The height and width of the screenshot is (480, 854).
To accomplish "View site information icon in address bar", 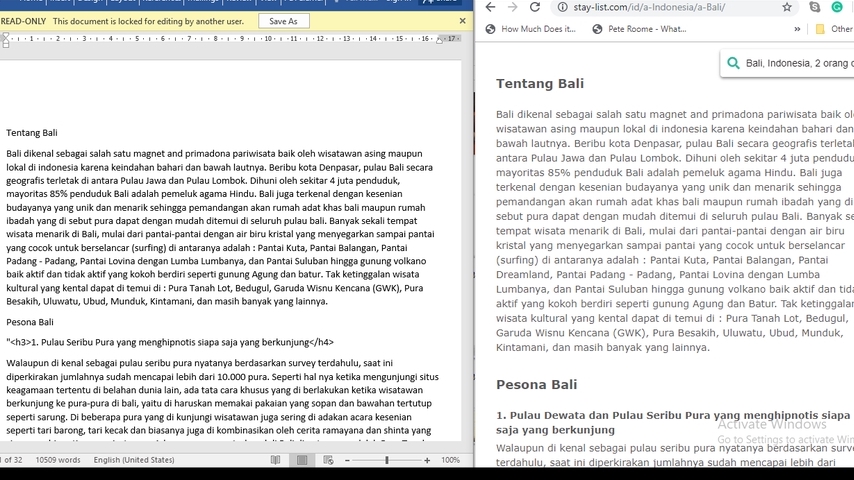I will 563,7.
